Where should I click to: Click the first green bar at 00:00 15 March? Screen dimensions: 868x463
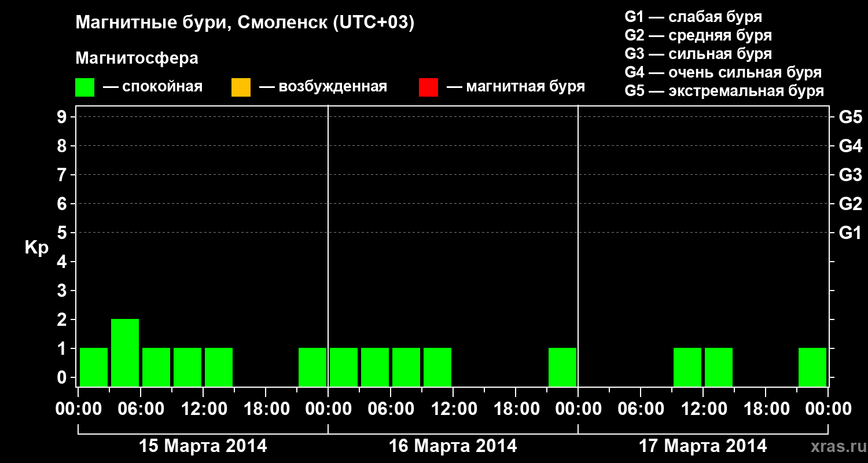94,367
